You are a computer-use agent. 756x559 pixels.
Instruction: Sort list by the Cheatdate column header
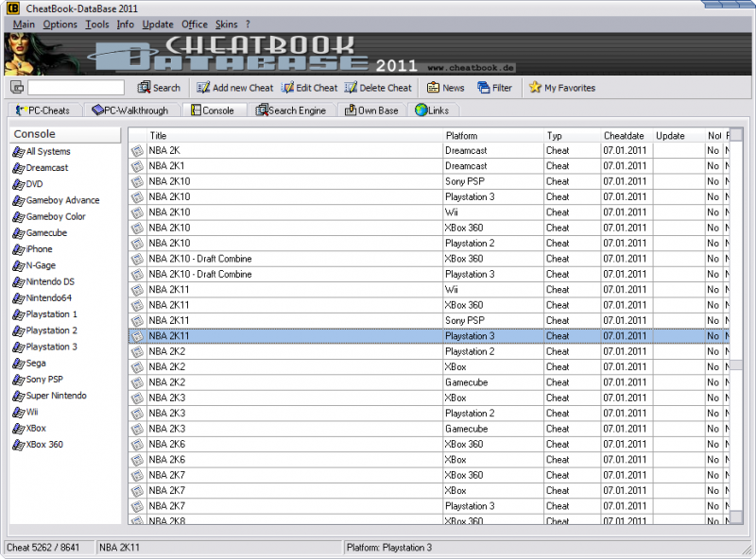(627, 135)
